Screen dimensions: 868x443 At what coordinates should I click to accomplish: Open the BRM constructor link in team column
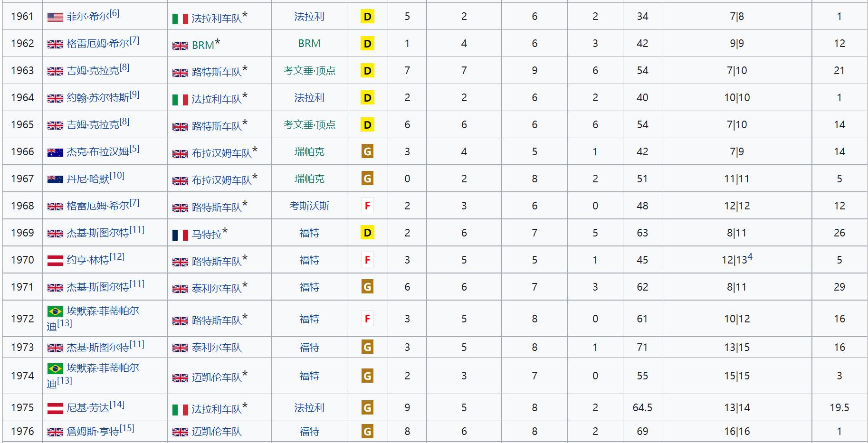203,45
